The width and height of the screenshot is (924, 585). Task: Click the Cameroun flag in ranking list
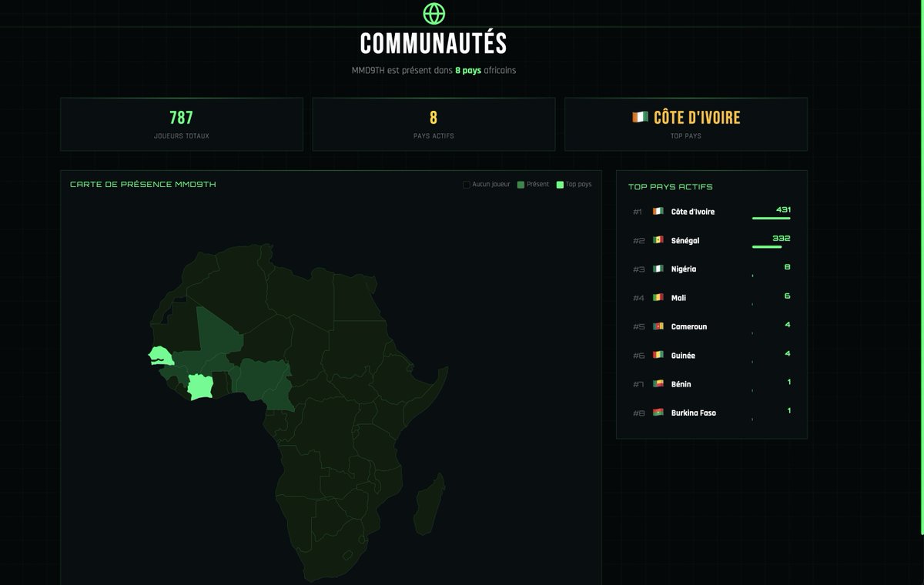(658, 326)
